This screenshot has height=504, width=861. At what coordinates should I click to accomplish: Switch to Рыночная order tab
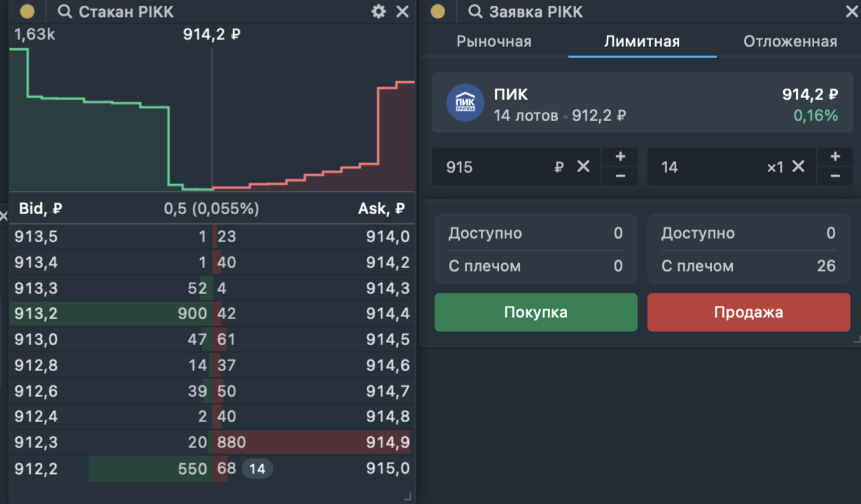coord(494,41)
